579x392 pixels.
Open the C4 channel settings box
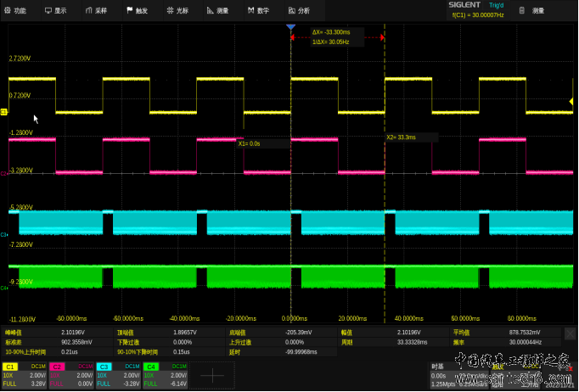coord(165,375)
